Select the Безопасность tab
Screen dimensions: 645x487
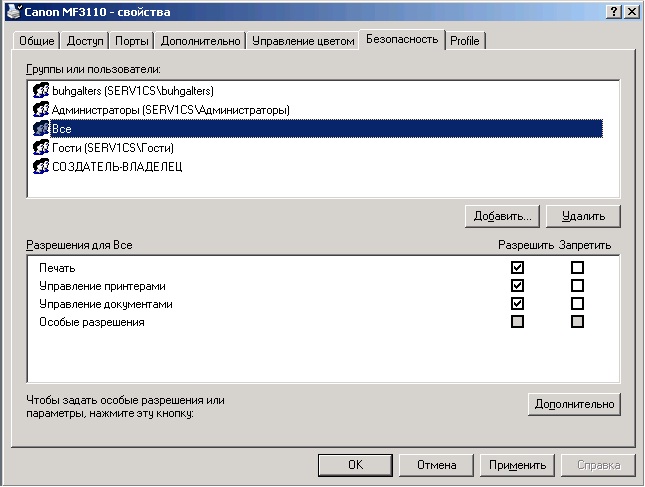[x=402, y=39]
